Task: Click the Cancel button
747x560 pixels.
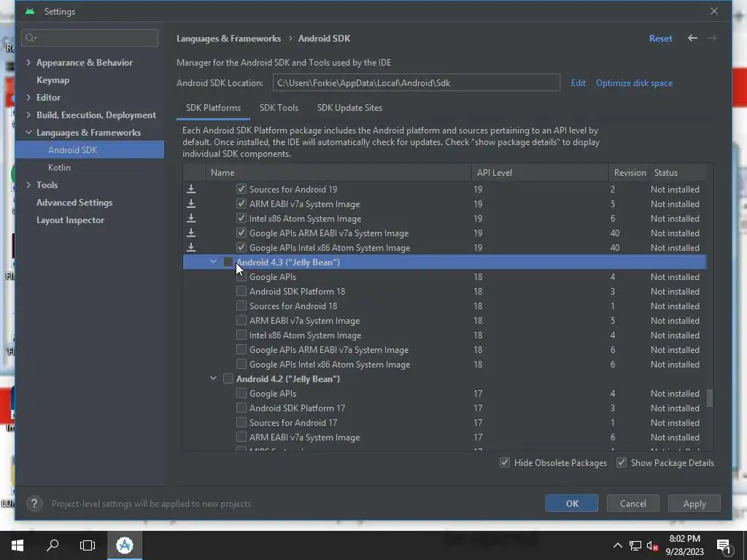Action: pos(632,503)
